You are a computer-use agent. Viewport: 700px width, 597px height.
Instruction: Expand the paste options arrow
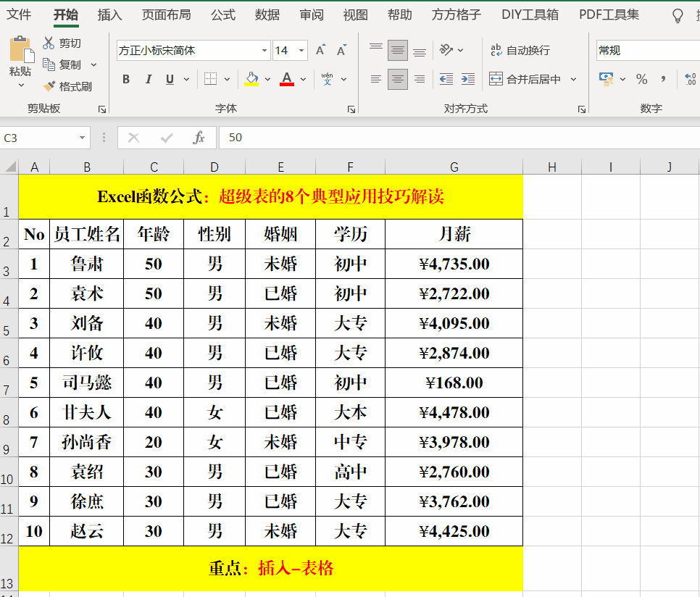coord(20,85)
